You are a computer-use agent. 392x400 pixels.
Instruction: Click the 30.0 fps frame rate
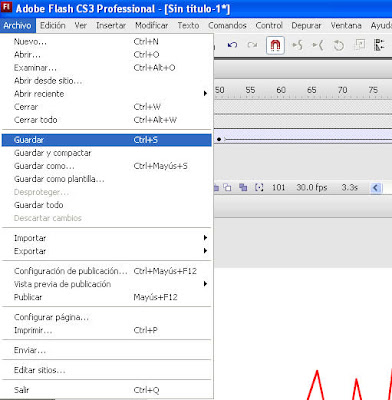[312, 188]
